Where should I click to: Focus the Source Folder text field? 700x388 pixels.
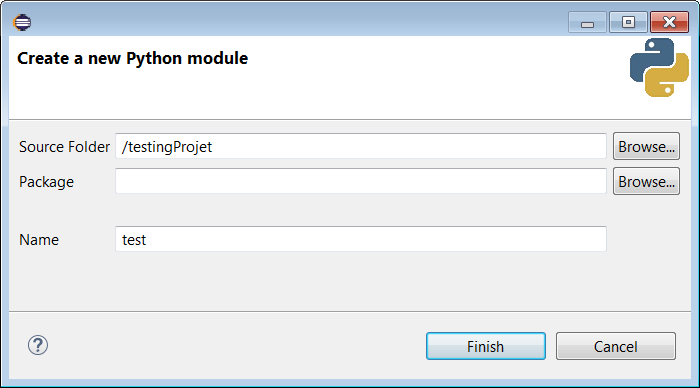coord(361,146)
